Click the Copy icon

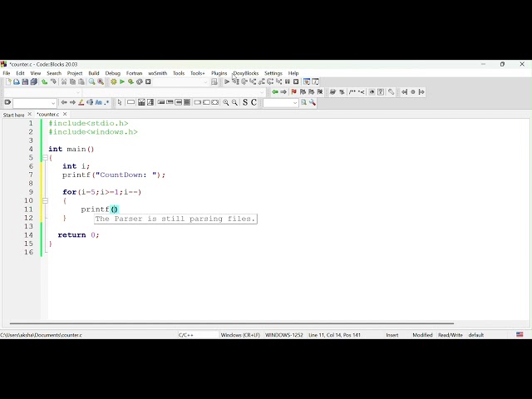coord(72,81)
